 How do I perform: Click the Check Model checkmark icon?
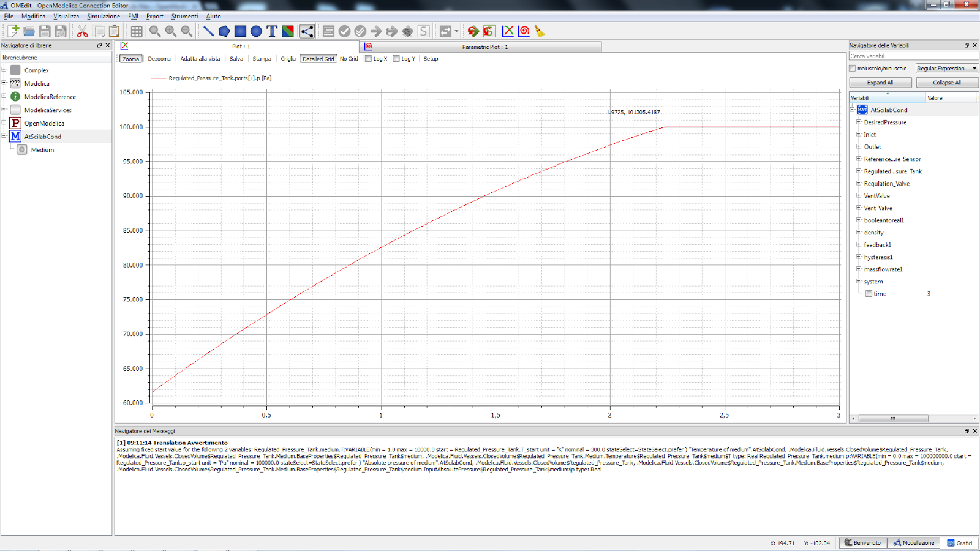tap(344, 31)
